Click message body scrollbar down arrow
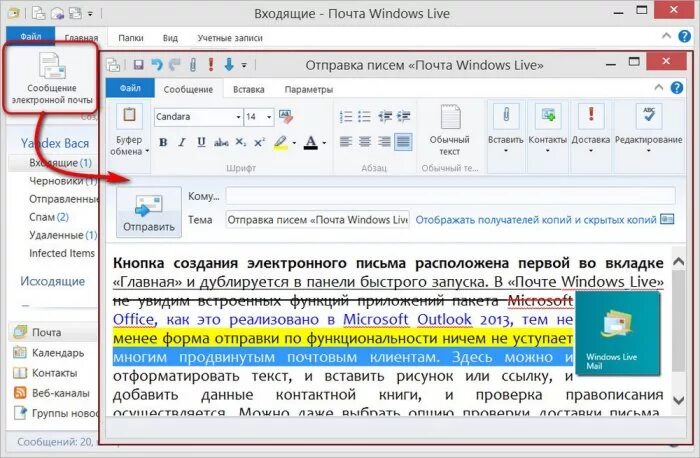700x458 pixels. [679, 400]
